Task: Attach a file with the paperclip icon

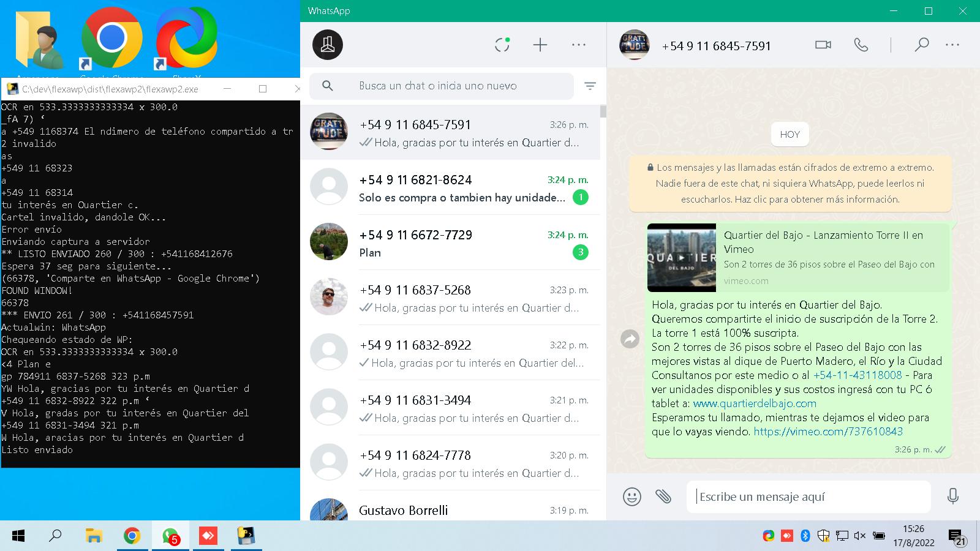Action: [663, 496]
